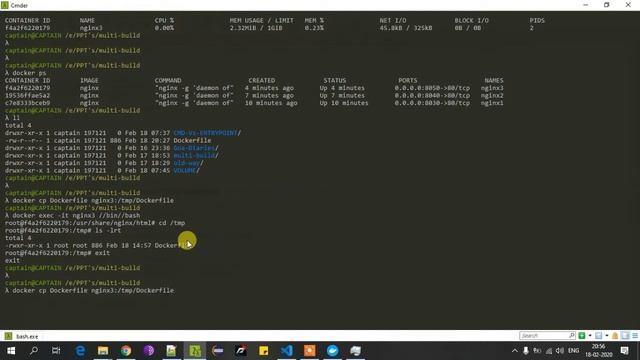Viewport: 640px width, 360px height.
Task: Open the clock showing 18-02-2020
Action: [599, 351]
